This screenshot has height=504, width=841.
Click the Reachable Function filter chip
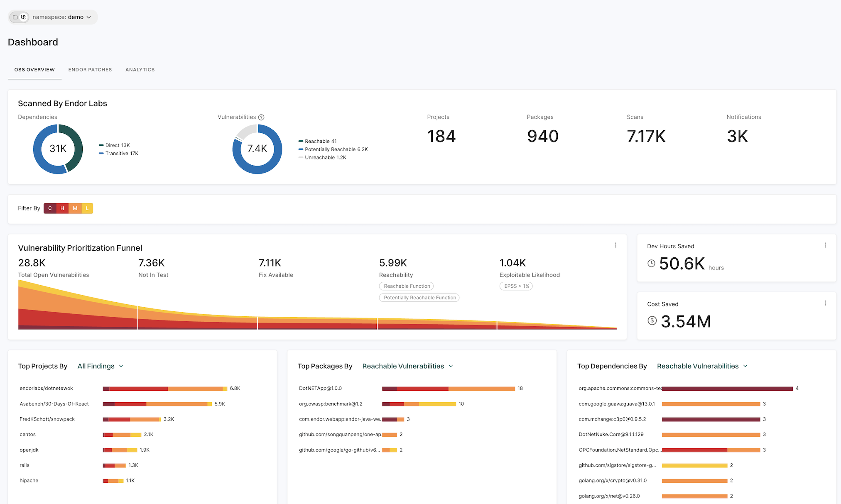pos(406,286)
